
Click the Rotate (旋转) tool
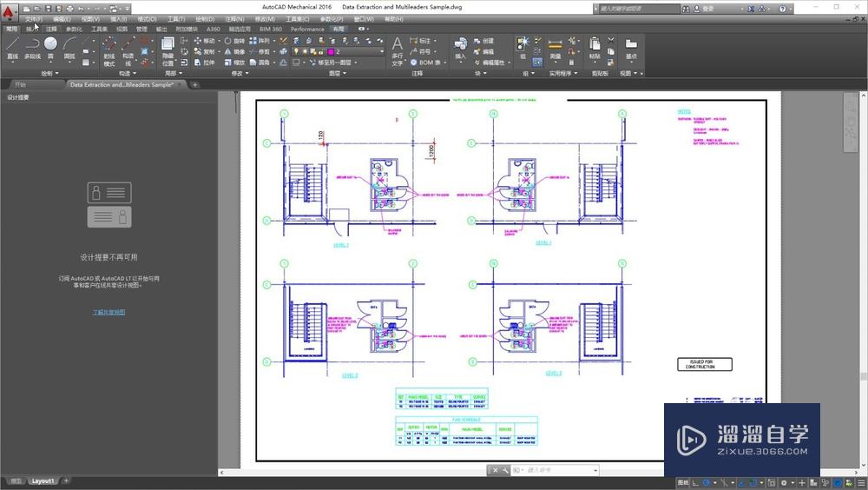tap(234, 41)
